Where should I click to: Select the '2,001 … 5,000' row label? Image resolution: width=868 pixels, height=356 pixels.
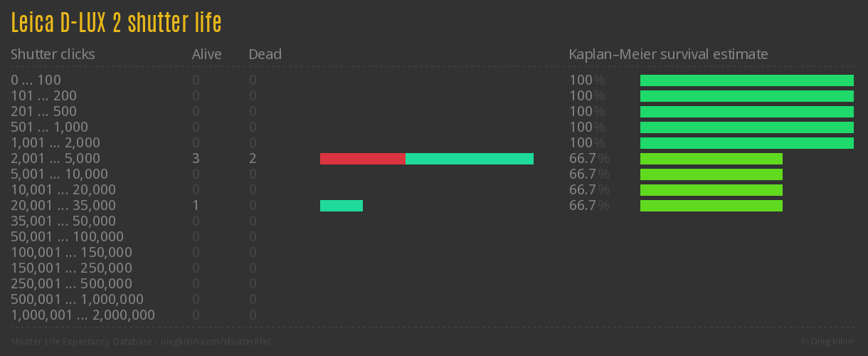tap(55, 159)
